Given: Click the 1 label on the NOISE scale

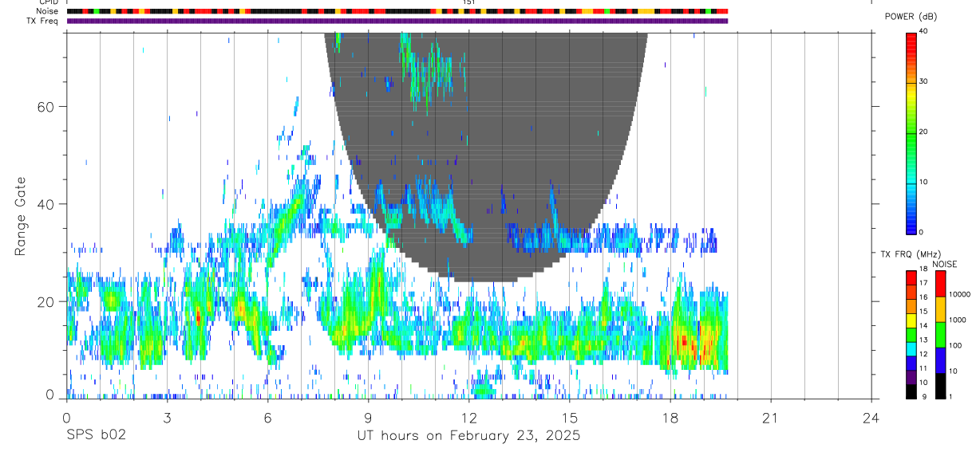Looking at the screenshot, I should click(x=951, y=396).
